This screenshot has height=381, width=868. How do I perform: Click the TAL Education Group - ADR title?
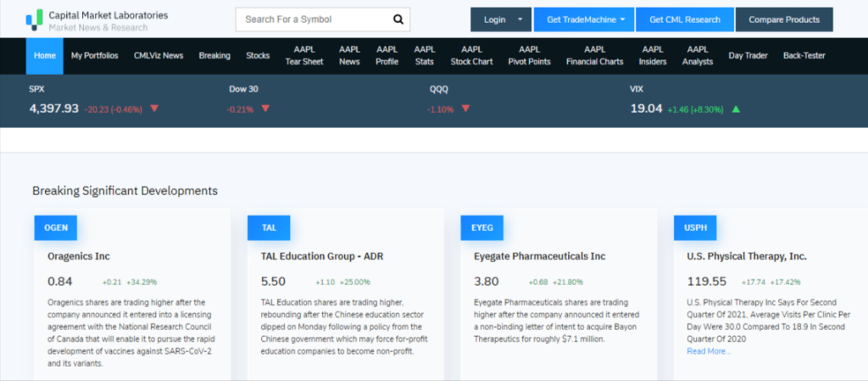coord(321,256)
